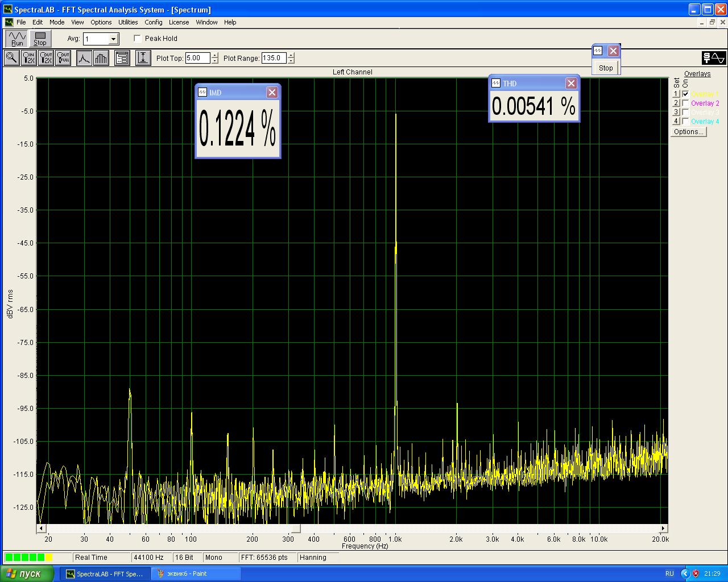Open the Config menu
The height and width of the screenshot is (582, 728).
pos(153,22)
